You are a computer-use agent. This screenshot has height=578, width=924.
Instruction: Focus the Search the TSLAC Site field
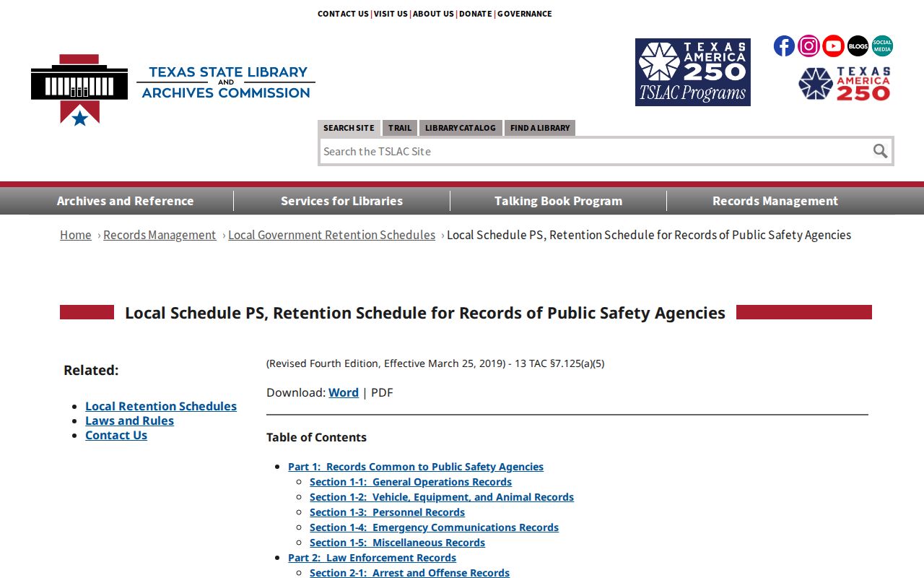pyautogui.click(x=594, y=151)
